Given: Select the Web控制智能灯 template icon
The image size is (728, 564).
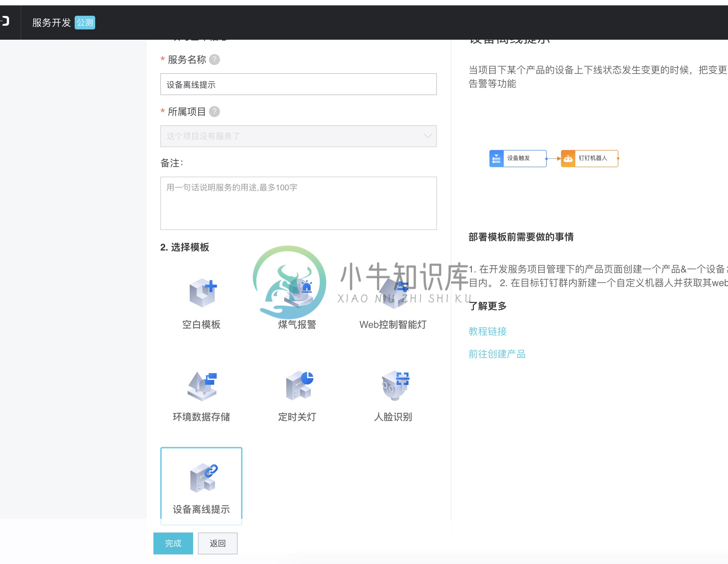Looking at the screenshot, I should pyautogui.click(x=394, y=293).
